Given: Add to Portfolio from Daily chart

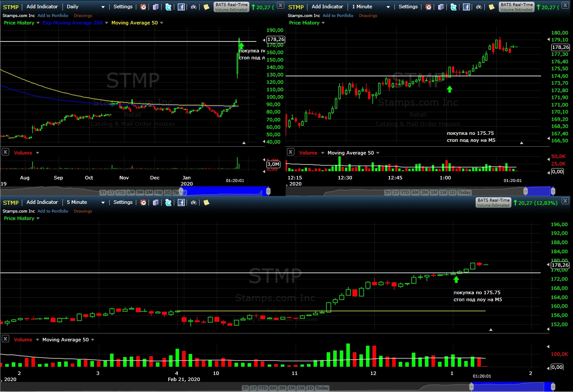Looking at the screenshot, I should coord(53,16).
